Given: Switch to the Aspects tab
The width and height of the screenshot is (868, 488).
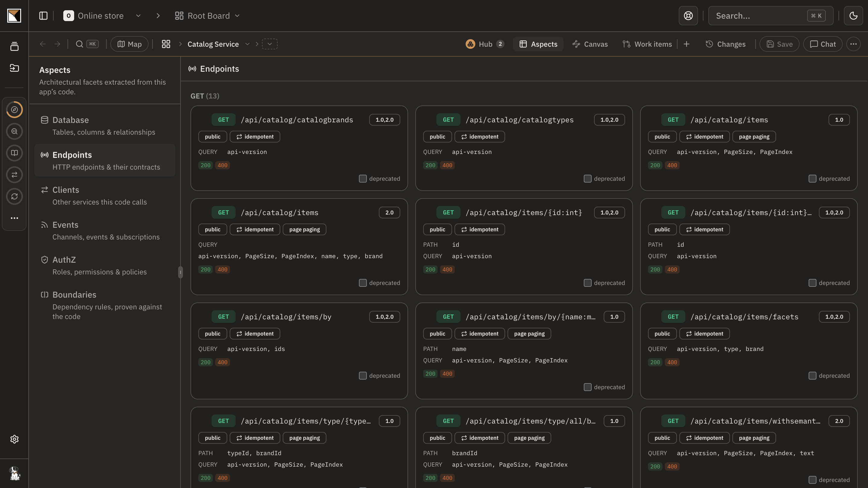Looking at the screenshot, I should pos(538,44).
